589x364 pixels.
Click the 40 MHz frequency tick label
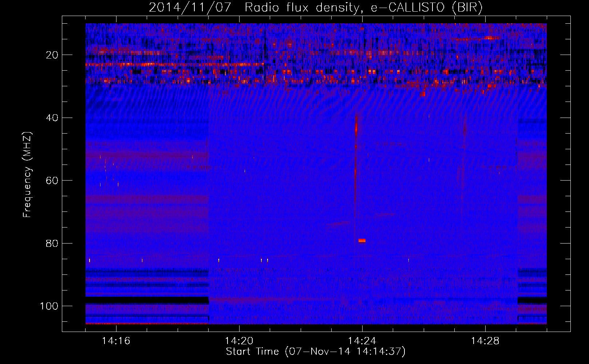coord(52,118)
